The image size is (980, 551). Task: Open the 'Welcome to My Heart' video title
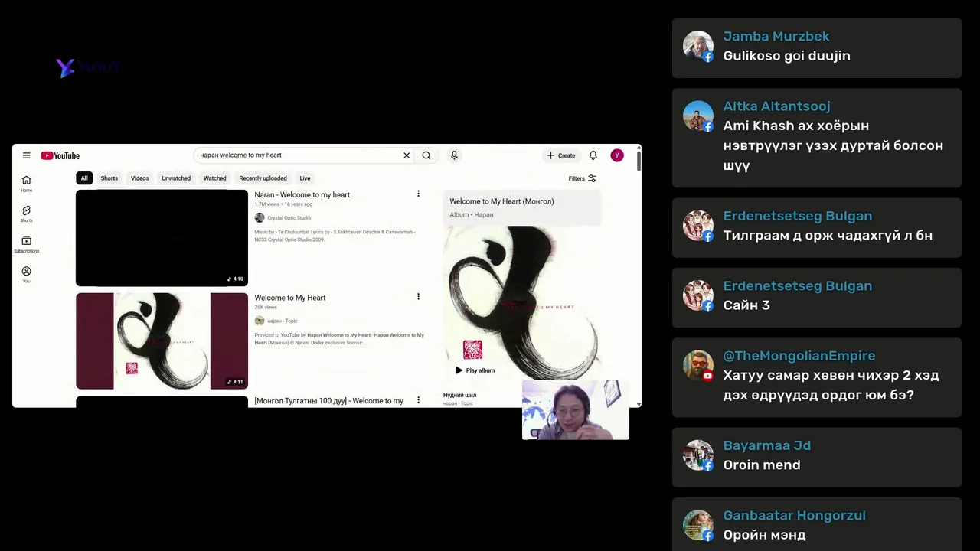[x=290, y=298]
